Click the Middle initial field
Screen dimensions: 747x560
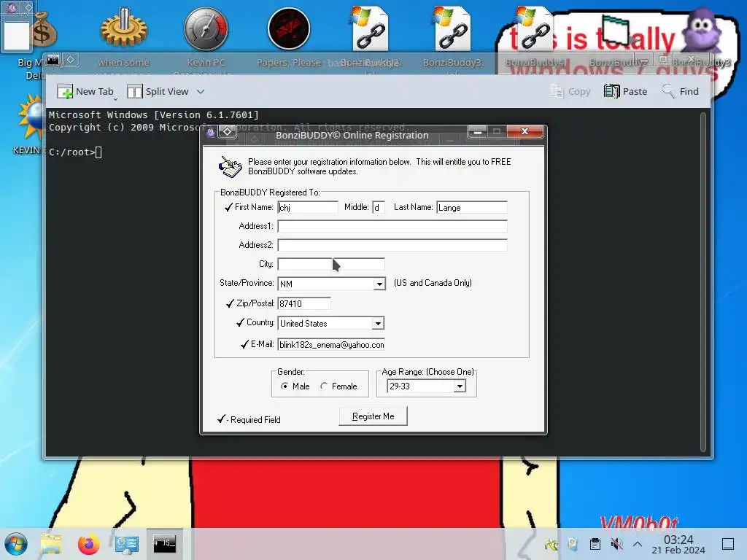[x=379, y=207]
